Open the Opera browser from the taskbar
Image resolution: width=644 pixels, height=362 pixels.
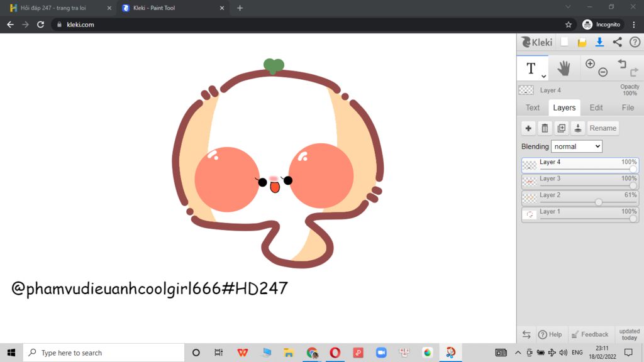coord(335,353)
